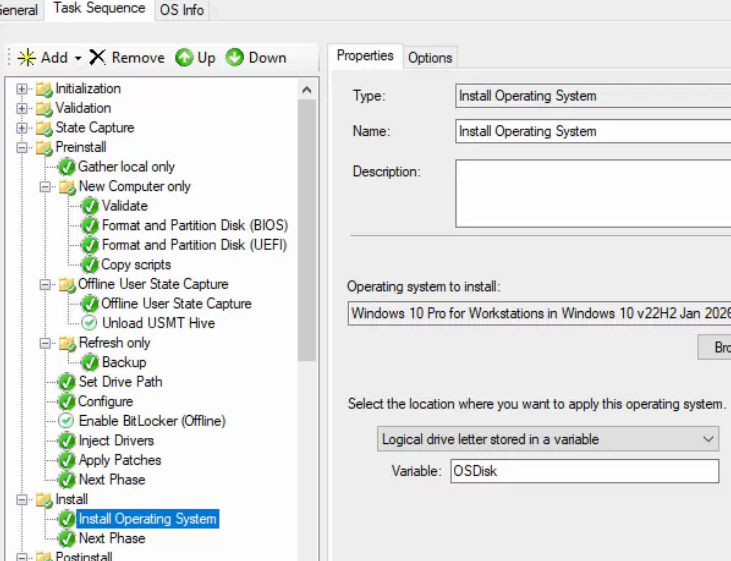The height and width of the screenshot is (561, 731).
Task: Click the Install folder icon
Action: pos(44,500)
